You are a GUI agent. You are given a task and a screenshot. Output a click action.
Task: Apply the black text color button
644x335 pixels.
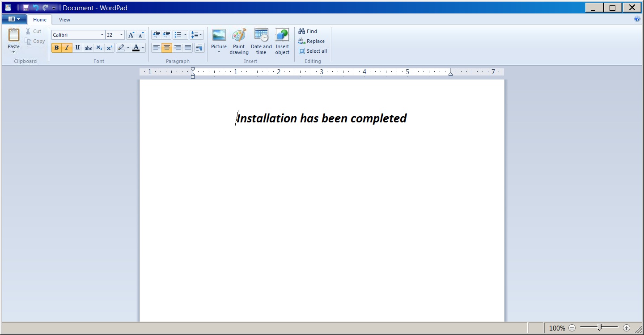point(136,48)
